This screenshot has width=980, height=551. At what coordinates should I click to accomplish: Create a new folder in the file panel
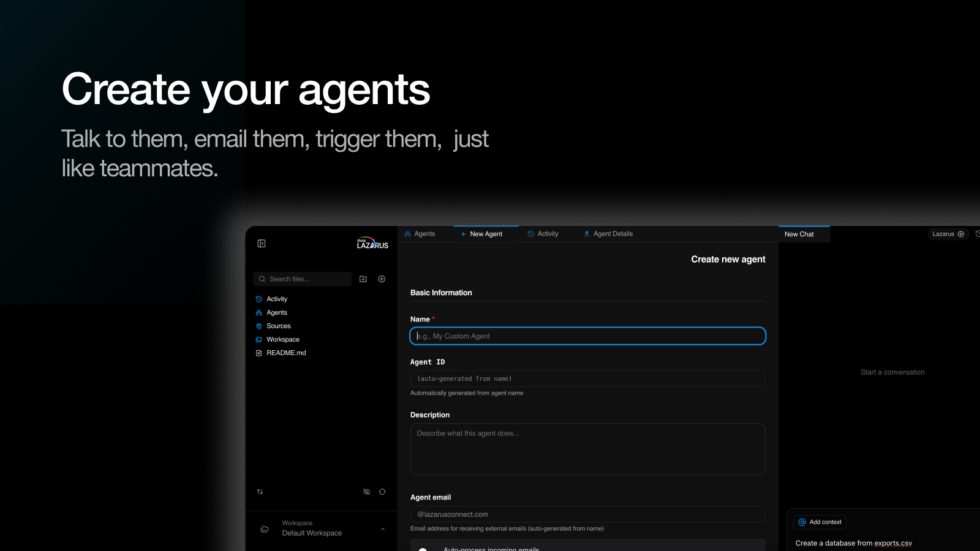click(x=363, y=279)
